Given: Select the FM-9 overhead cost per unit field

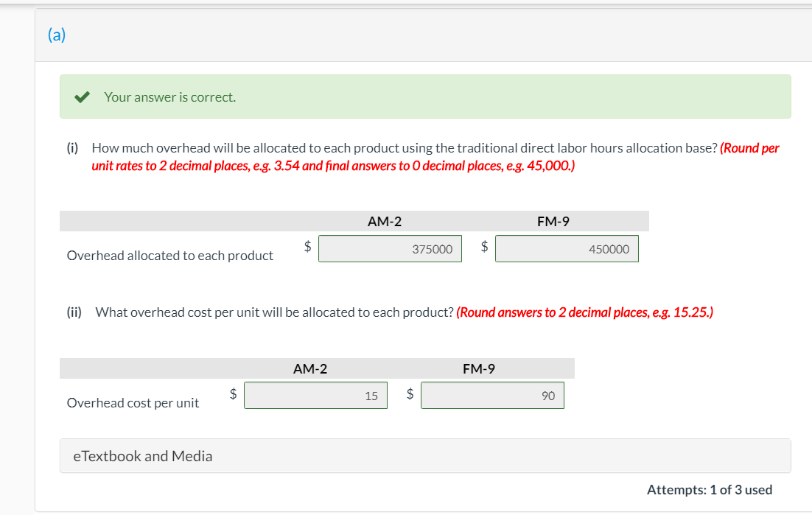Looking at the screenshot, I should tap(492, 396).
